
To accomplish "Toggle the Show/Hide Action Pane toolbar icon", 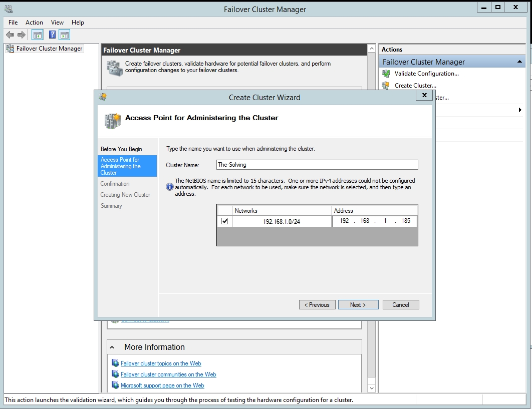I will [65, 35].
